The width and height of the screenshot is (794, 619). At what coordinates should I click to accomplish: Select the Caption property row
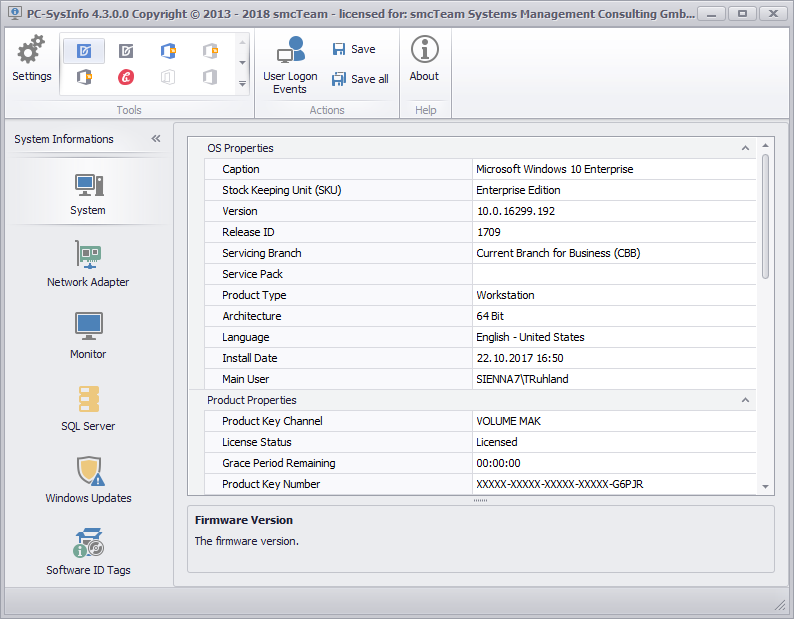tap(480, 169)
